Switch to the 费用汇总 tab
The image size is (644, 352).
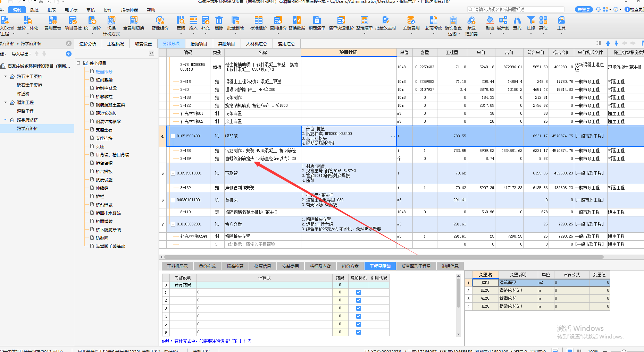[286, 44]
